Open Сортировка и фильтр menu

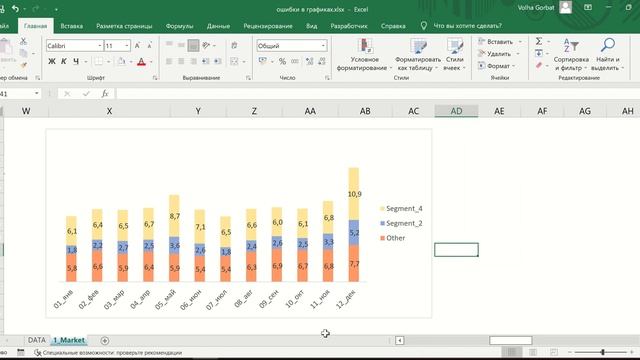tap(571, 55)
